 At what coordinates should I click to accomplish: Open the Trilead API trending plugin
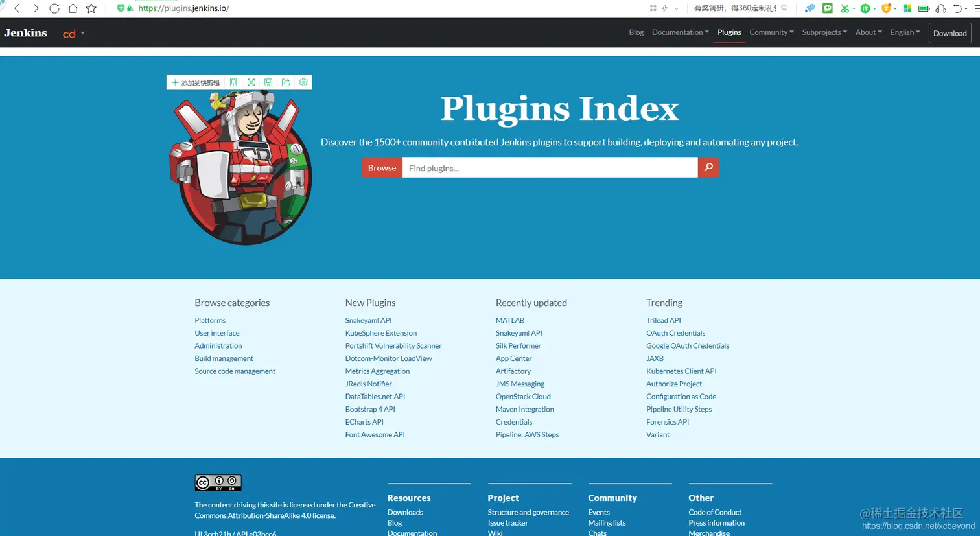664,320
